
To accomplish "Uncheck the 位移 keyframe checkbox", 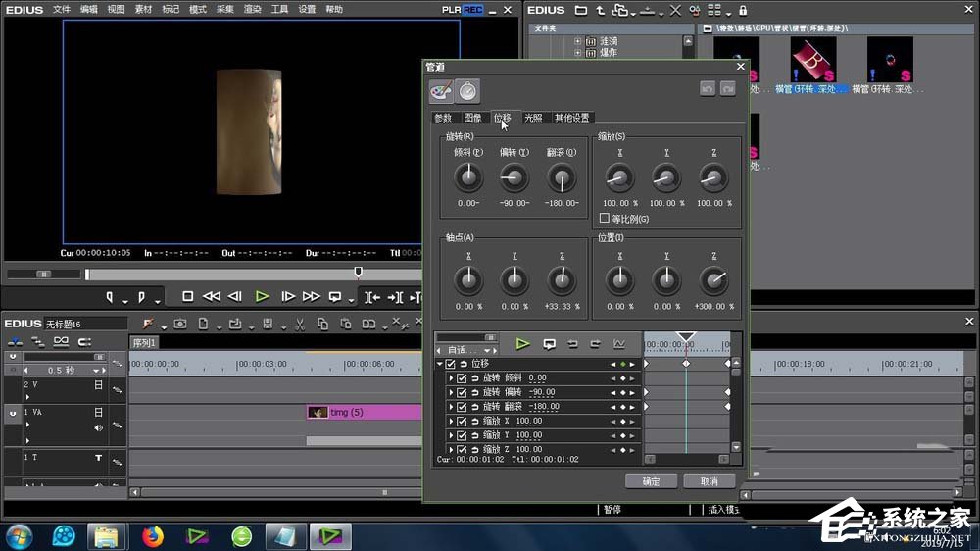I will pos(450,364).
